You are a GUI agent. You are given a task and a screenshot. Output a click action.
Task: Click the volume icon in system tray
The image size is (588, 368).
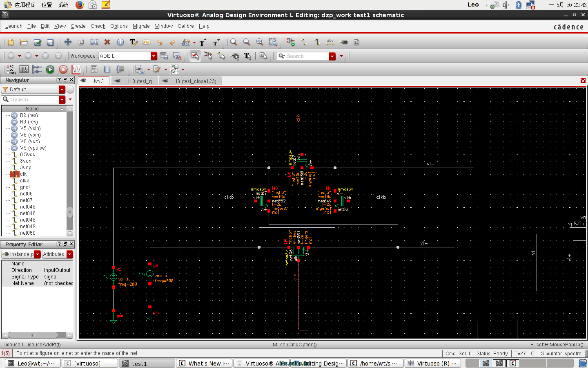506,5
